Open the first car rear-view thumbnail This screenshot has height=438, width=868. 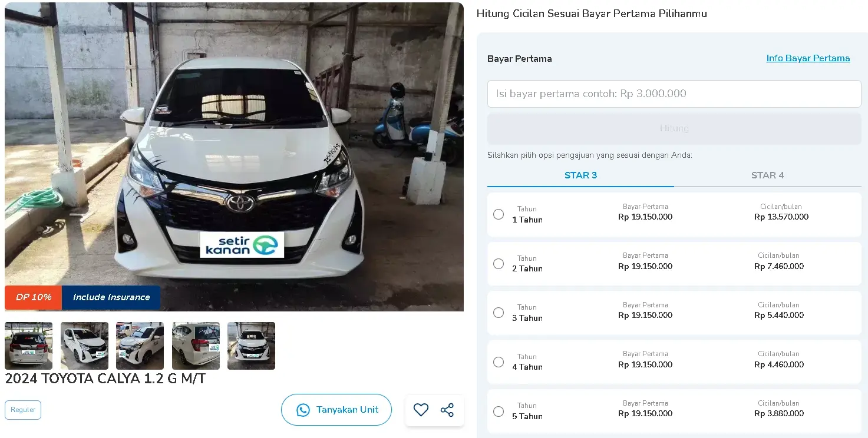point(28,346)
